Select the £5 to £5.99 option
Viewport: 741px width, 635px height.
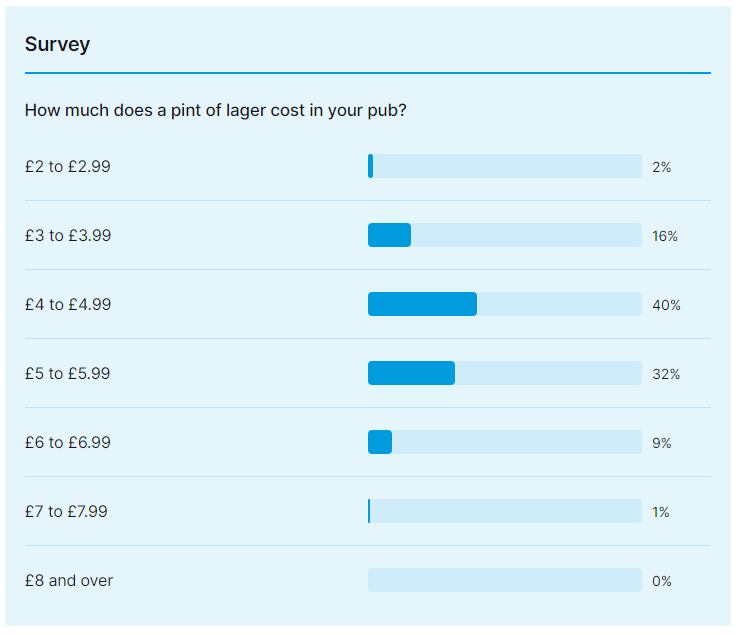pyautogui.click(x=68, y=374)
